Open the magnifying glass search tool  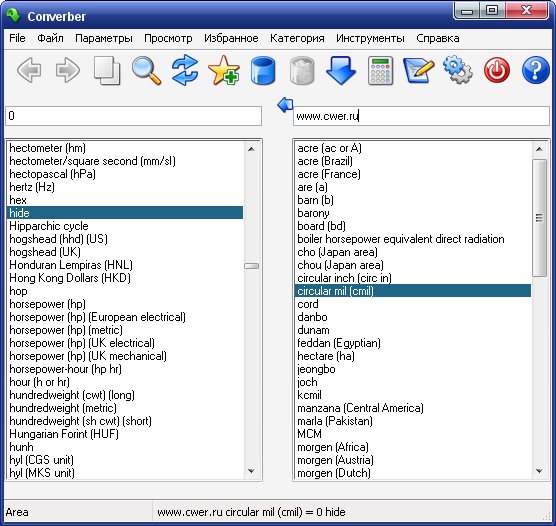pos(146,71)
